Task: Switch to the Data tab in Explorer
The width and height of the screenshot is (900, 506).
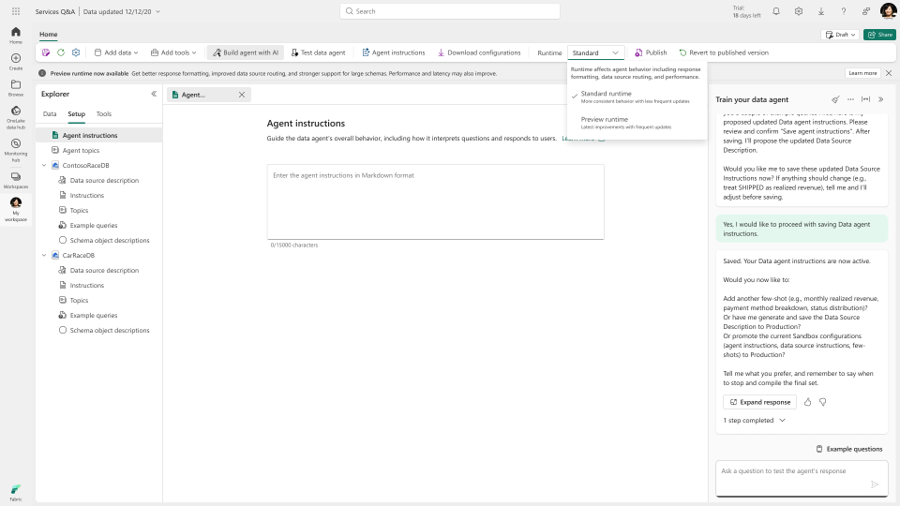Action: pos(49,114)
